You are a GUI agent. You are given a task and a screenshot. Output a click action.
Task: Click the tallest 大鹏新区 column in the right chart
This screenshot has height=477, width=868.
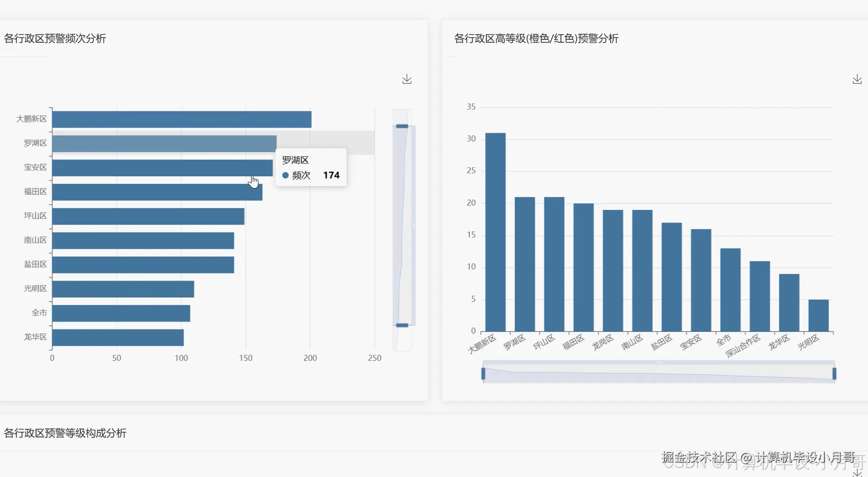[x=495, y=232]
